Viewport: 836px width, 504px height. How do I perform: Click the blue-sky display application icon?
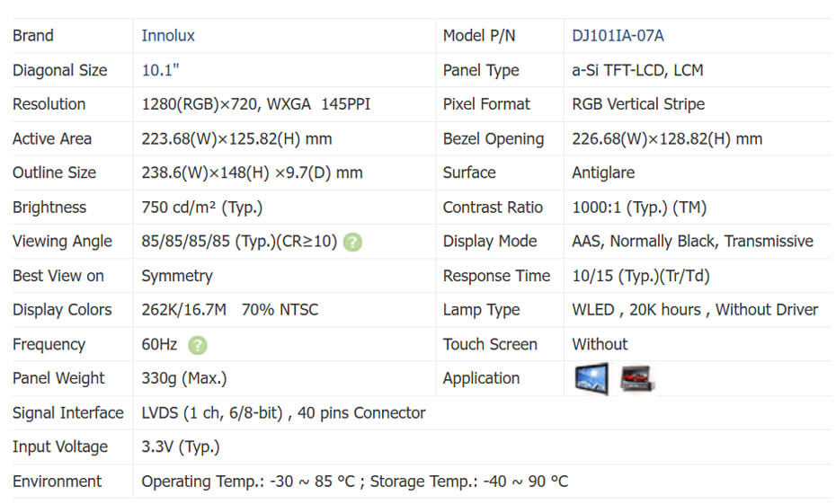pos(591,378)
